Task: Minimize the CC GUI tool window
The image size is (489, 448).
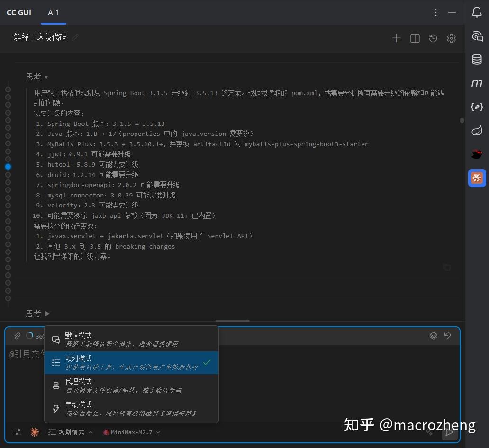Action: click(x=452, y=12)
